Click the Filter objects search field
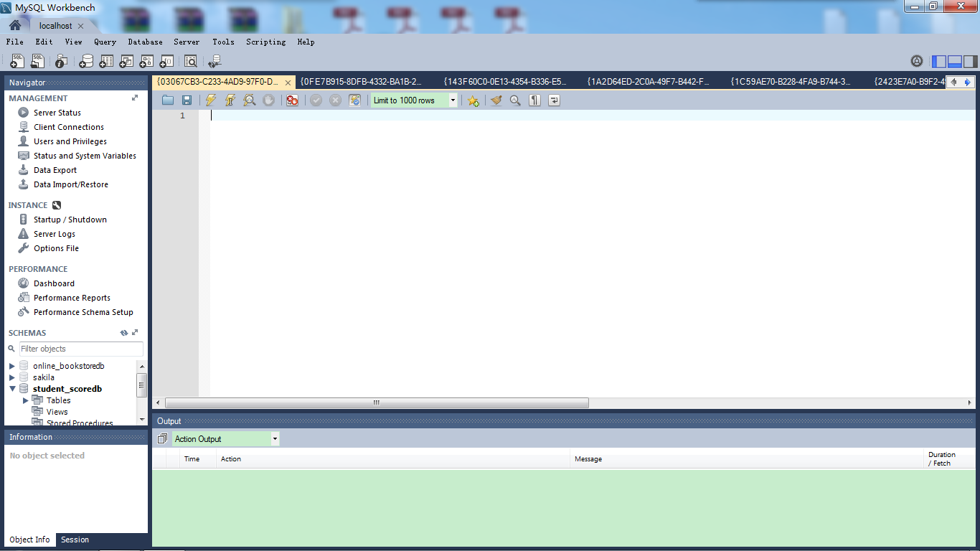The width and height of the screenshot is (980, 551). coord(80,349)
